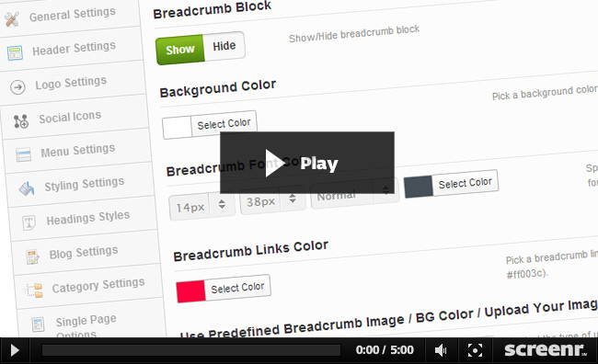
Task: Click the Header Settings layout icon
Action: click(x=15, y=53)
